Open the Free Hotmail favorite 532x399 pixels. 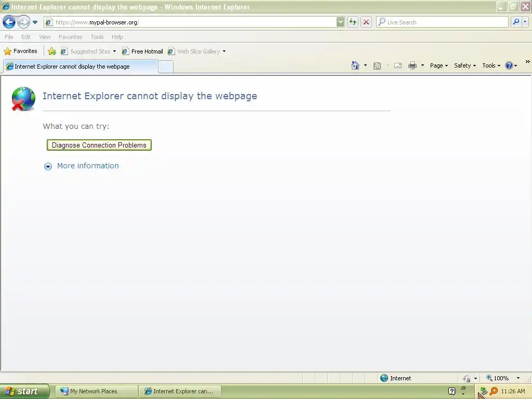(142, 51)
